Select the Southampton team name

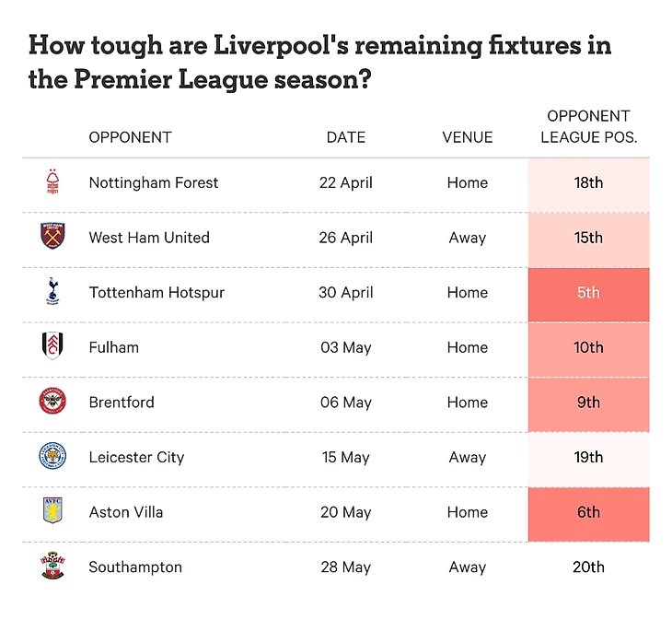point(135,567)
